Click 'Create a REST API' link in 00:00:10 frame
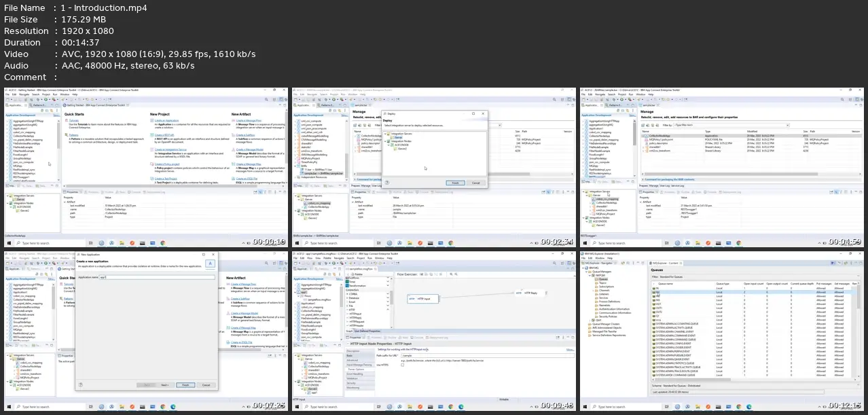 [164, 135]
